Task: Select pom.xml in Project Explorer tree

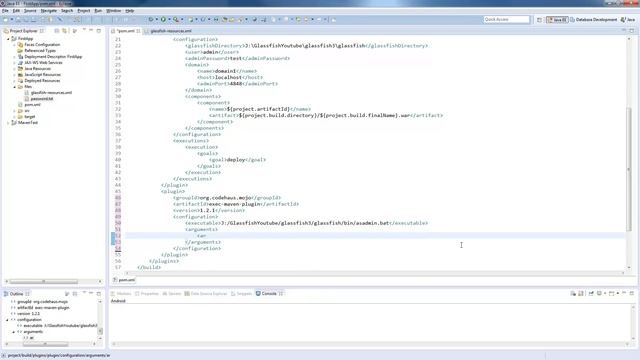Action: (32, 105)
